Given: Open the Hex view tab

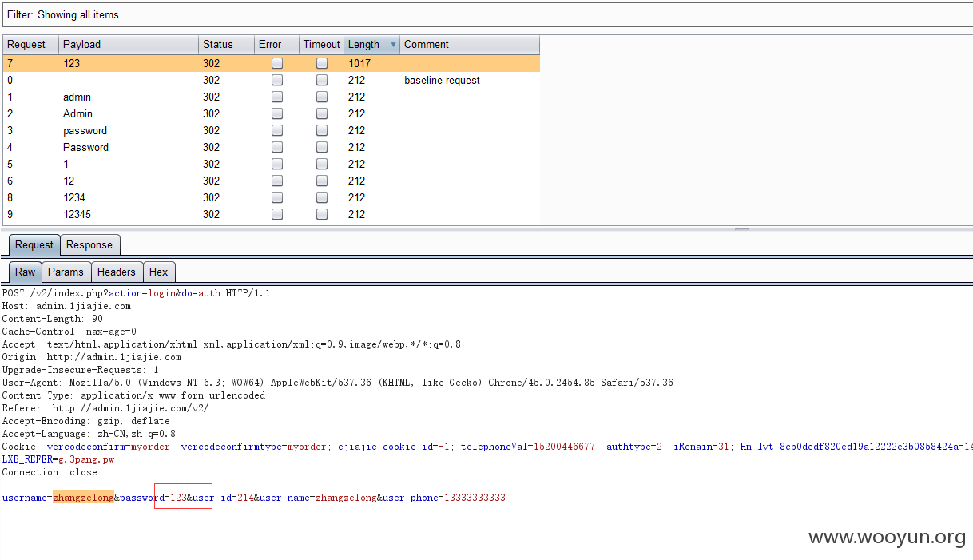Looking at the screenshot, I should (x=159, y=272).
